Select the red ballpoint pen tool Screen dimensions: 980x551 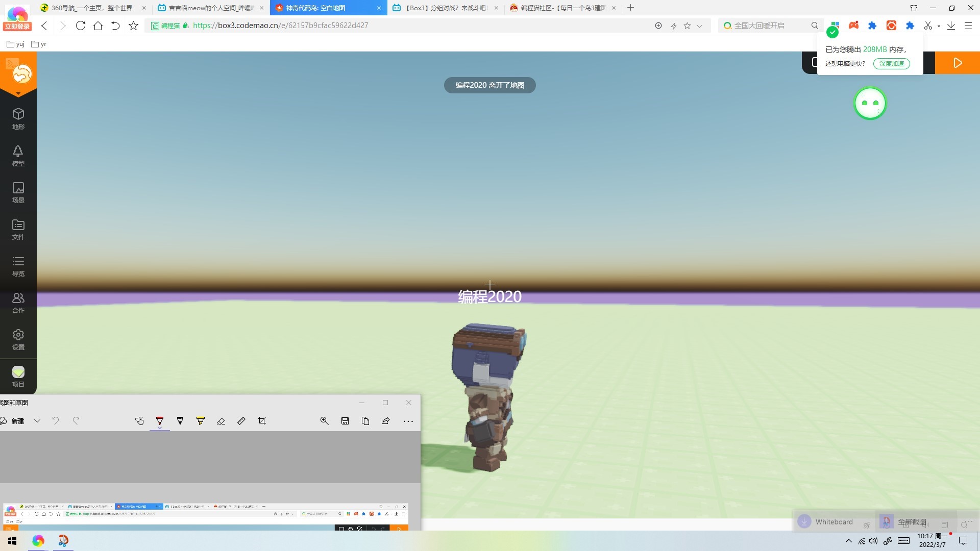pyautogui.click(x=160, y=421)
